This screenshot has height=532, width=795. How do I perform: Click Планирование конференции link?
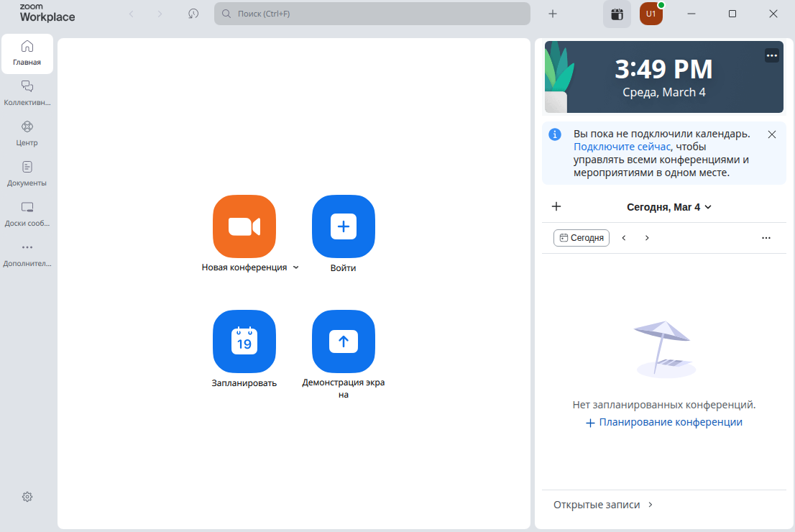[664, 423]
